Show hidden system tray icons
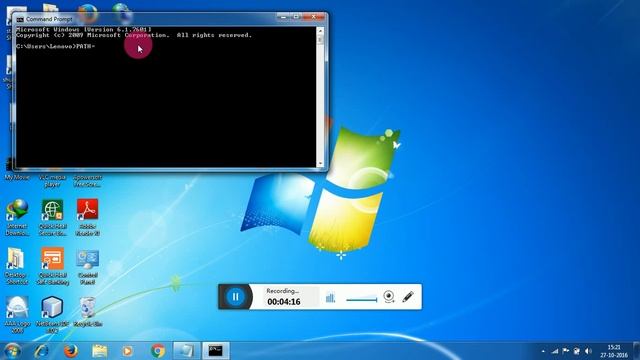The height and width of the screenshot is (360, 640). click(543, 351)
